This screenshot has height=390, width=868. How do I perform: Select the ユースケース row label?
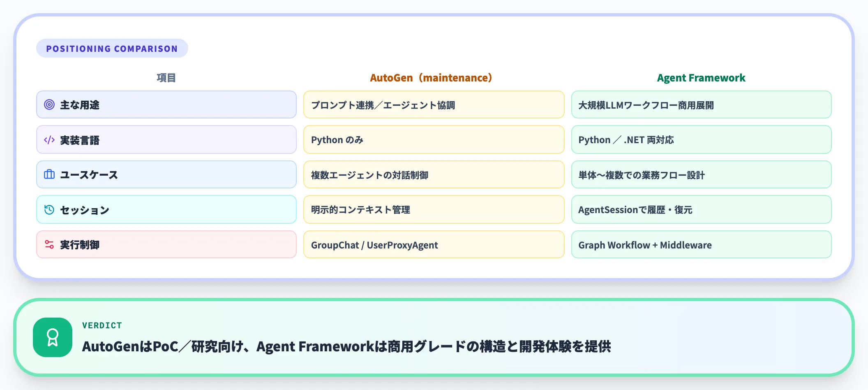pyautogui.click(x=166, y=174)
